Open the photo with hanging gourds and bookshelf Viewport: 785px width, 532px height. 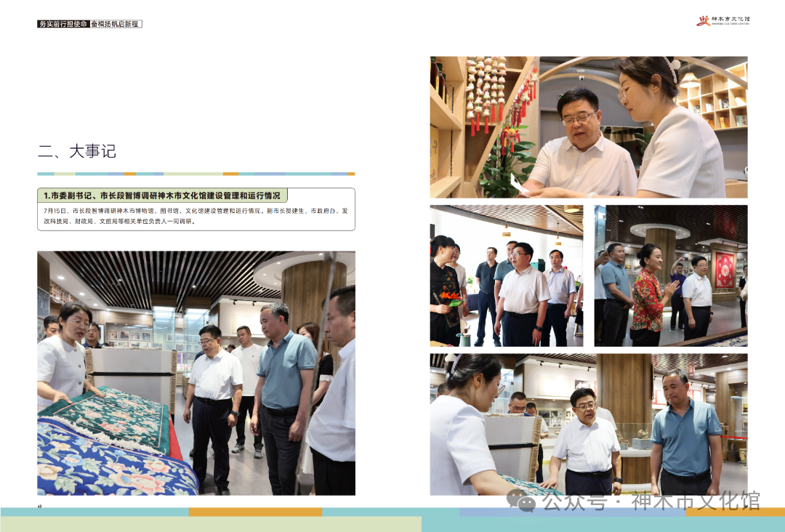point(589,127)
